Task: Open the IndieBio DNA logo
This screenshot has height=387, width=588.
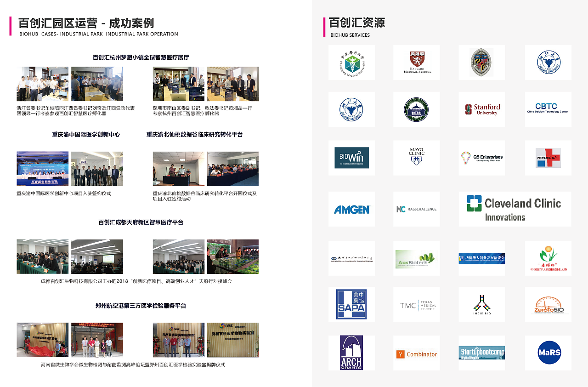Action: point(481,304)
